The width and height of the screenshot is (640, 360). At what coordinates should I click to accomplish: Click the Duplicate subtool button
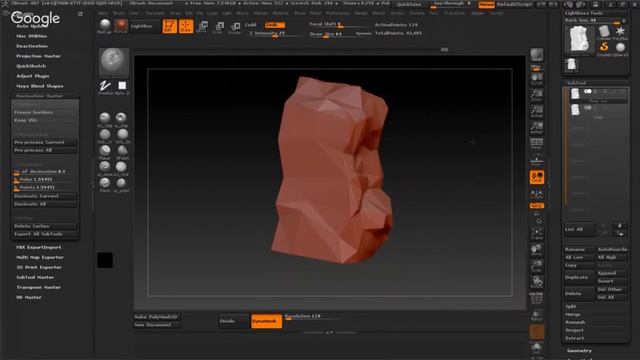pyautogui.click(x=579, y=278)
